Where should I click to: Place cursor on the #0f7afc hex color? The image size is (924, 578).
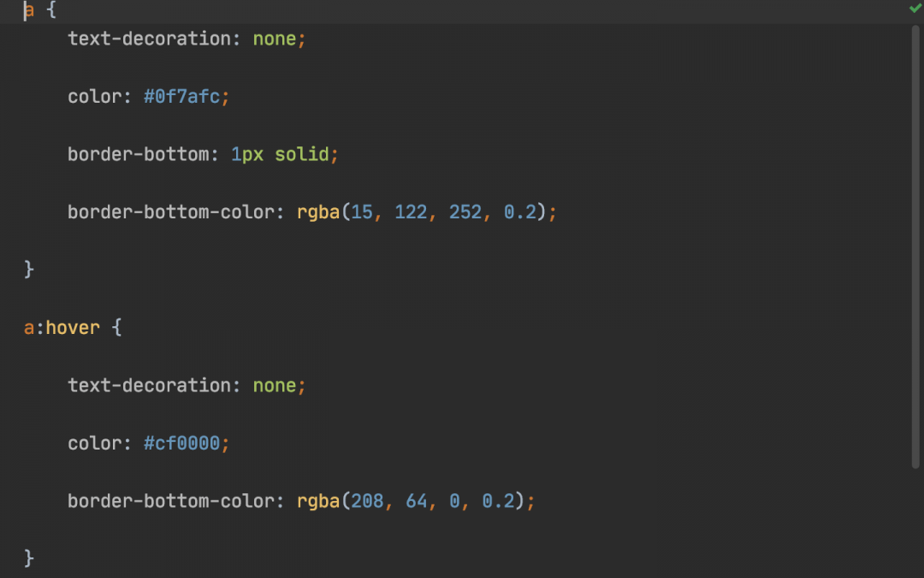(x=182, y=97)
